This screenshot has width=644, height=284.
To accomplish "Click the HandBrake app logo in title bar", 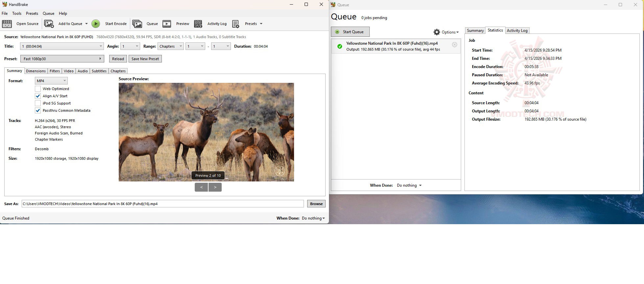I will point(5,4).
